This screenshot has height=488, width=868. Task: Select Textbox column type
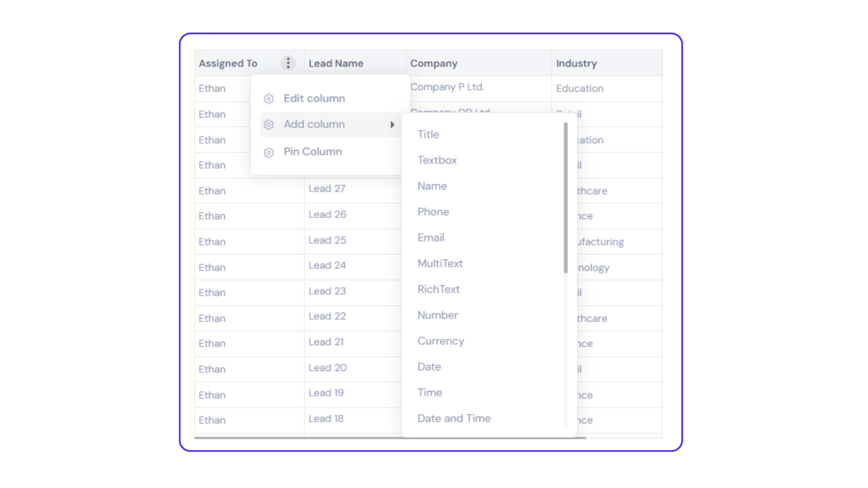pyautogui.click(x=437, y=160)
